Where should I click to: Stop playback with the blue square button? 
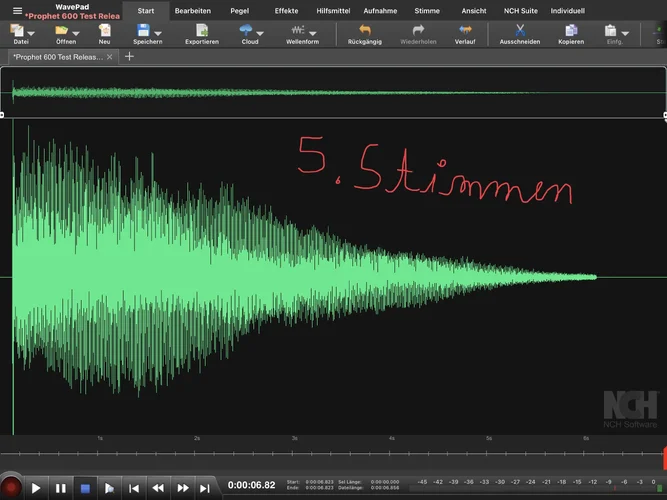(85, 488)
